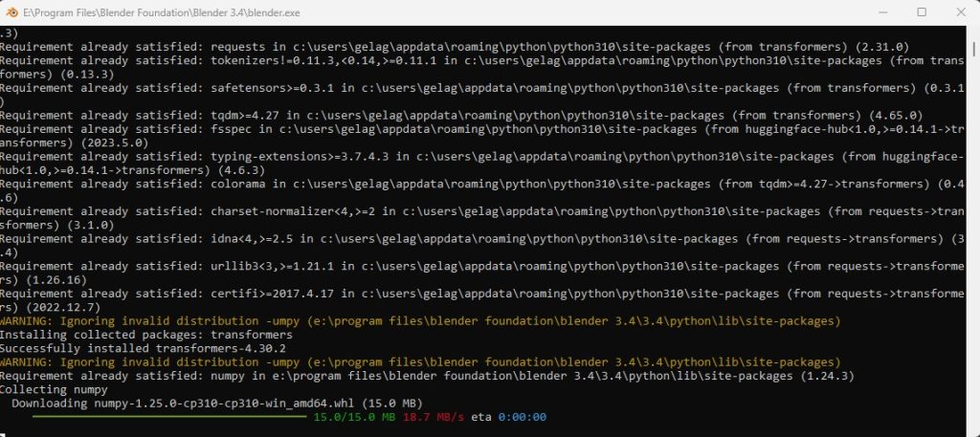
Task: Click the 'Requirement already satisfied: requests' line
Action: pos(455,47)
